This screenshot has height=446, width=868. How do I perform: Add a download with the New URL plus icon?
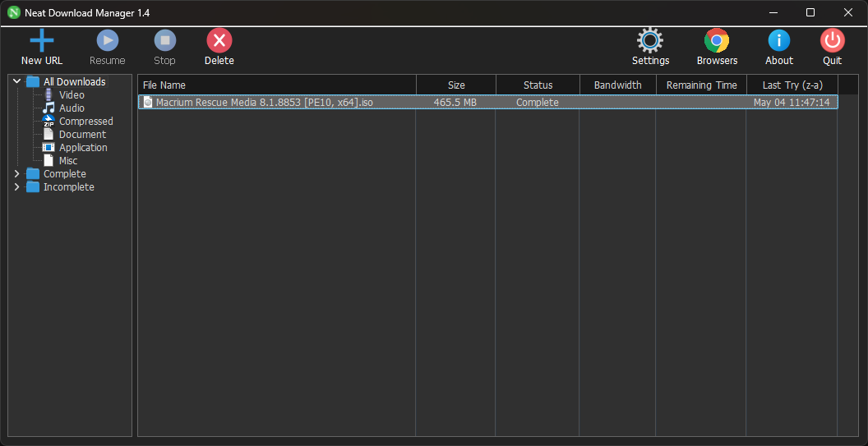(x=42, y=41)
